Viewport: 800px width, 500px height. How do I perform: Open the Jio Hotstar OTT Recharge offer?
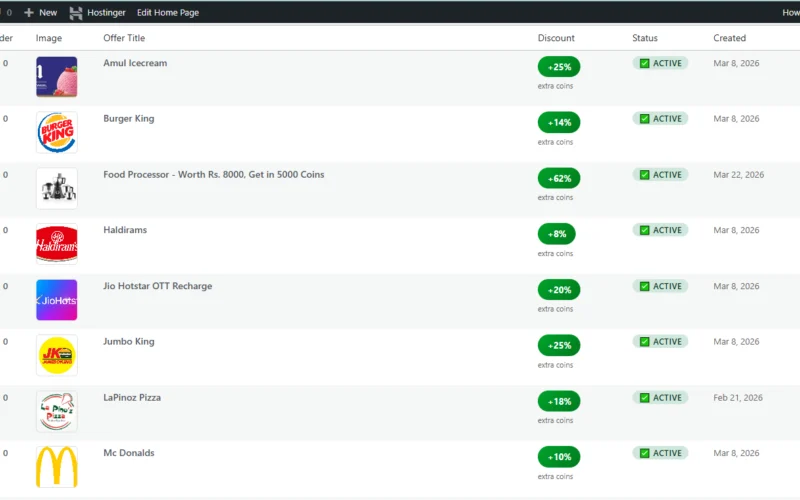click(157, 286)
